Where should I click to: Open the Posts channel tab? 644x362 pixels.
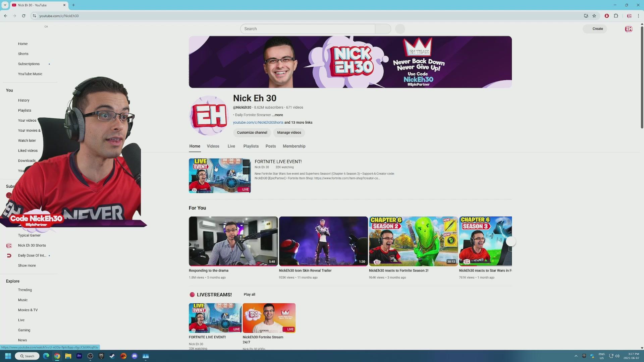271,146
